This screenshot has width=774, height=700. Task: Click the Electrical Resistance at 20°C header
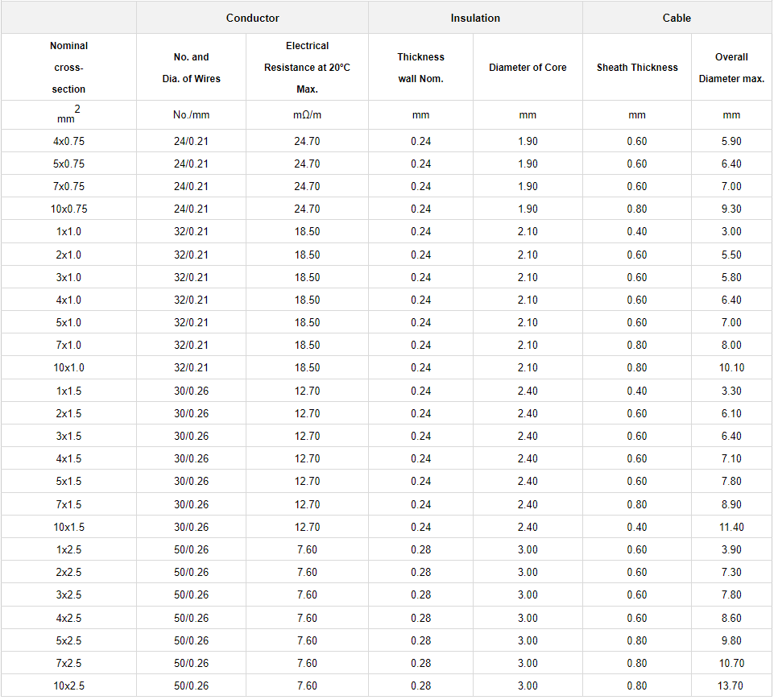(x=307, y=68)
